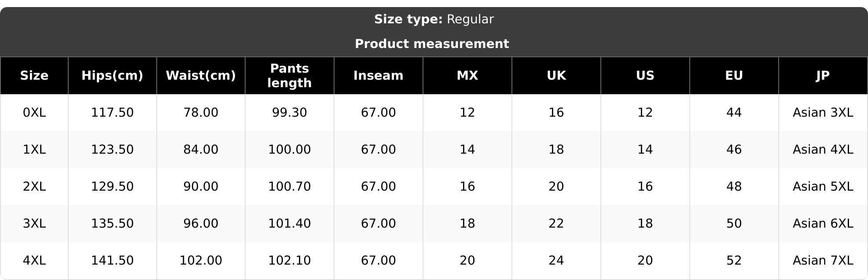
Task: Click the 0XL size row label
Action: point(34,113)
